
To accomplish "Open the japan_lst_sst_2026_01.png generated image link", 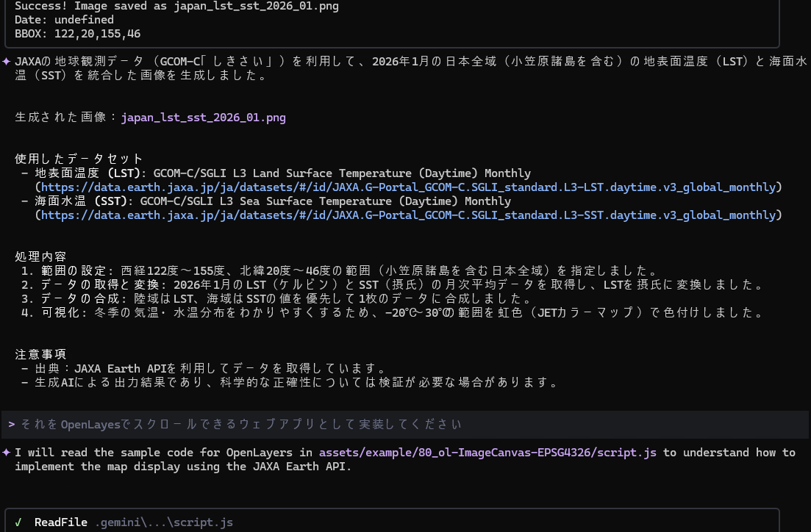I will (x=203, y=118).
